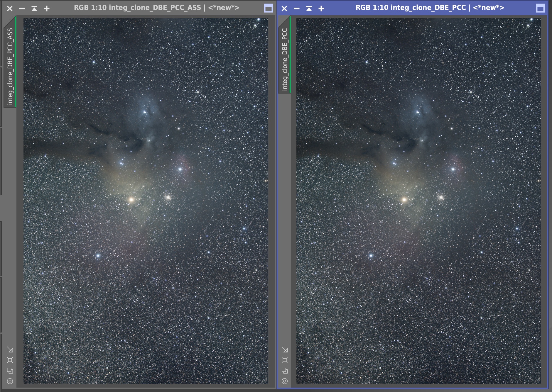Activate the PCC_ASS window by its title bar text

pos(156,8)
